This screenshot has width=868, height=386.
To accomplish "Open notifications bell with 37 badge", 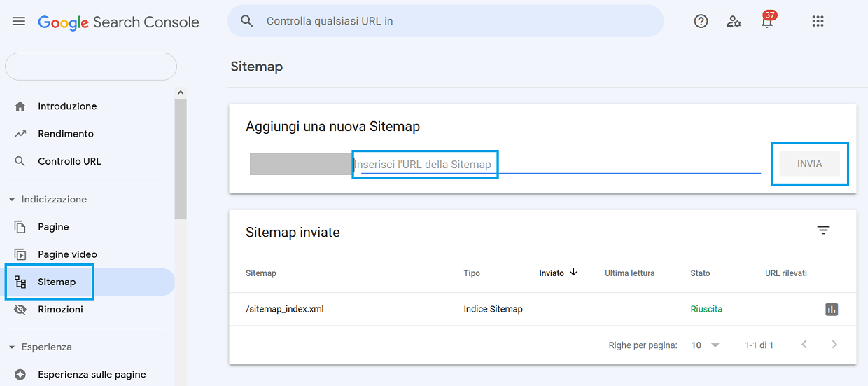I will point(768,20).
